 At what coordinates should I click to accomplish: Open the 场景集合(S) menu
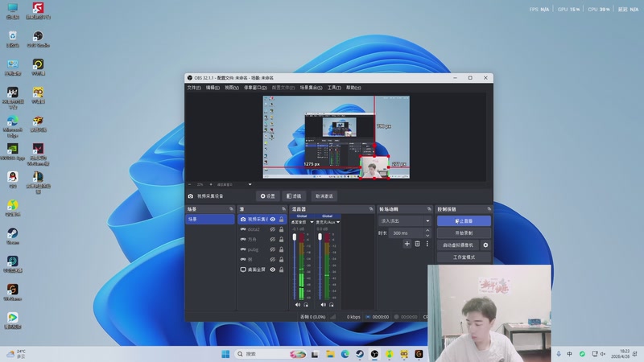[x=311, y=88]
